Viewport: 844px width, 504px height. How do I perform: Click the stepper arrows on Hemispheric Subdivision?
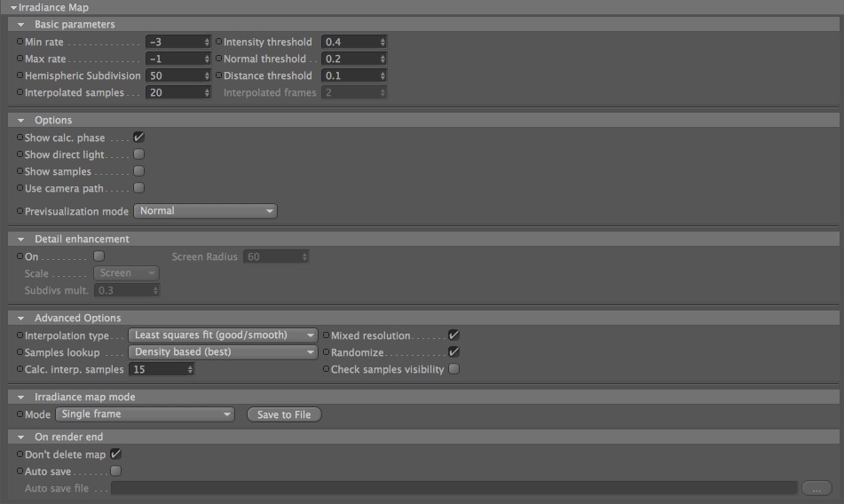coord(207,75)
